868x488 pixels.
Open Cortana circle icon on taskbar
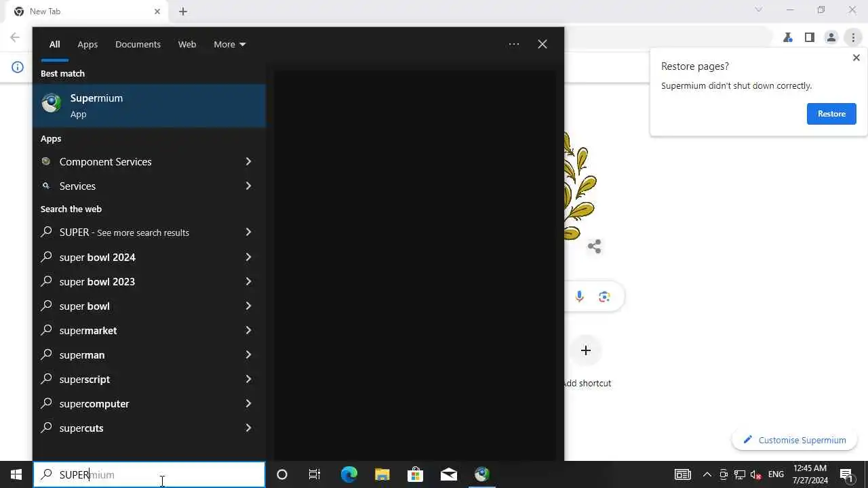pyautogui.click(x=282, y=474)
